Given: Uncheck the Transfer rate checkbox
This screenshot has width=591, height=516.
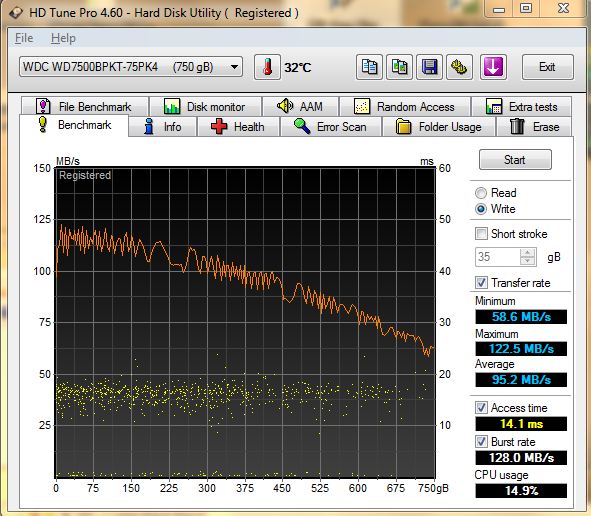Looking at the screenshot, I should (481, 283).
